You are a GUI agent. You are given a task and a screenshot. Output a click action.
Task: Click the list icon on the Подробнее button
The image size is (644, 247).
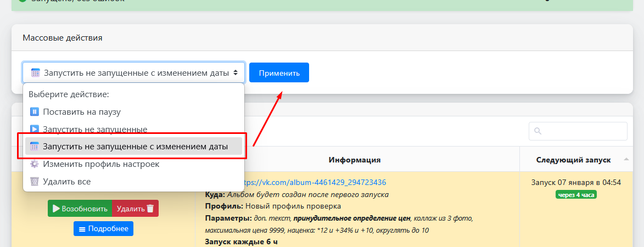coord(82,229)
